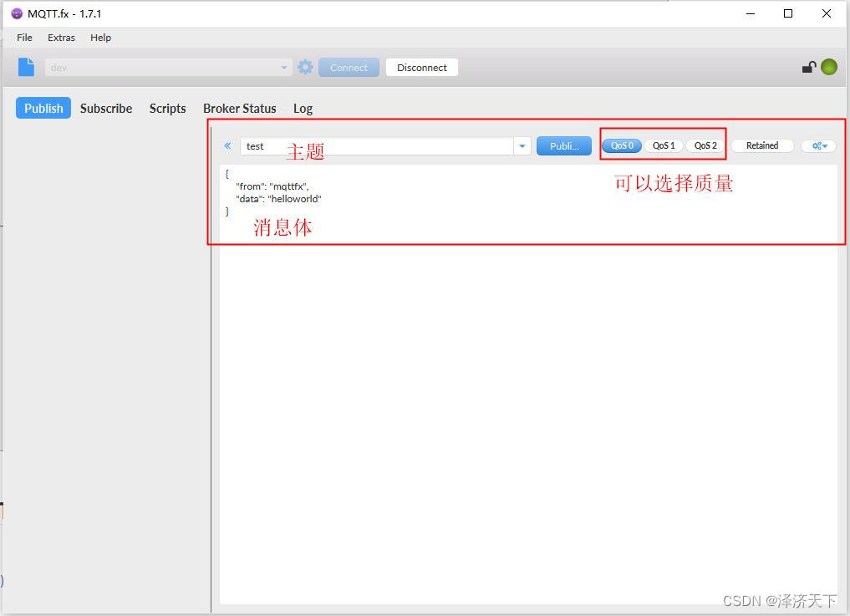Open the Extras menu

(61, 38)
